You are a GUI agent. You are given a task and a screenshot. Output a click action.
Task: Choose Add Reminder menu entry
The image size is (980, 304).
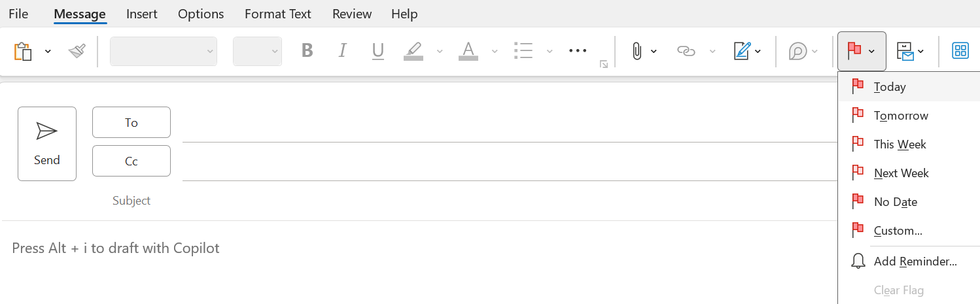909,262
